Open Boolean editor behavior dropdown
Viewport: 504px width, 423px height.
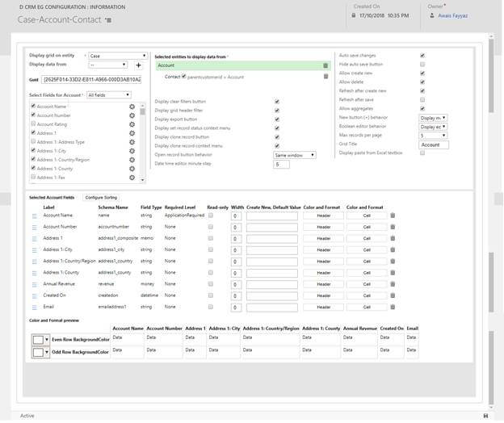pos(433,127)
